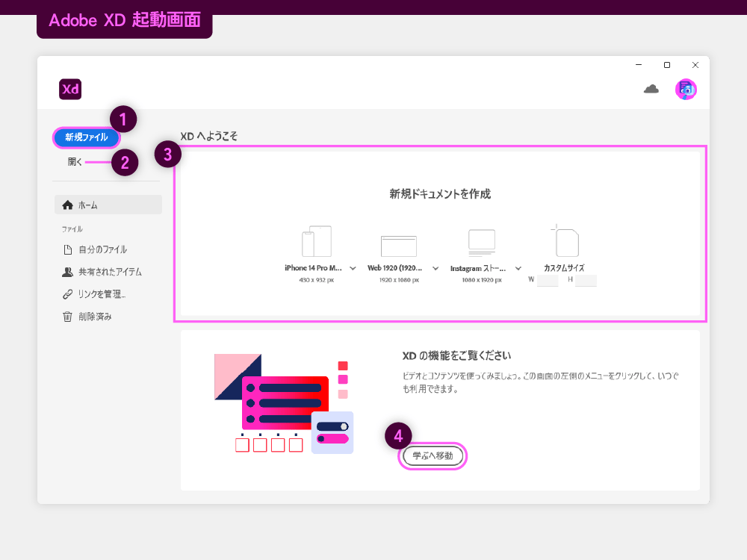Click the XD の機能をご覧ください heading
This screenshot has width=747, height=560.
tap(456, 355)
